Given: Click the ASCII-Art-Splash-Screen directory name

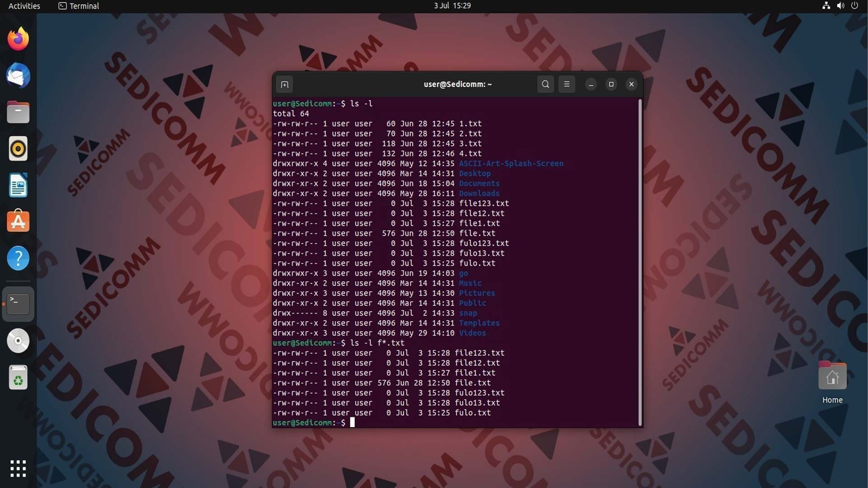Looking at the screenshot, I should [511, 164].
